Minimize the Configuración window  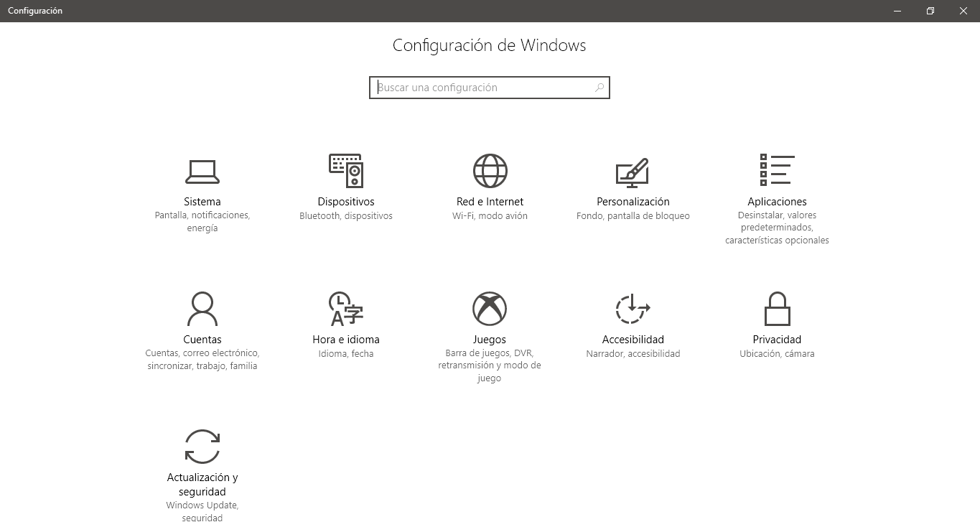point(897,11)
